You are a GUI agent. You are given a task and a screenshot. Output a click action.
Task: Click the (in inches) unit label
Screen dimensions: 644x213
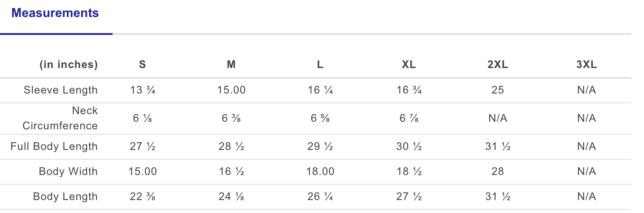(x=69, y=64)
